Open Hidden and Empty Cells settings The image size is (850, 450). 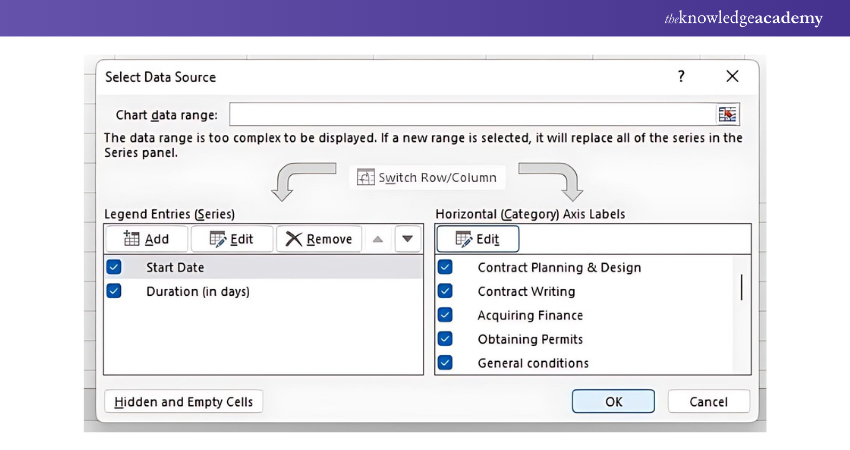184,402
